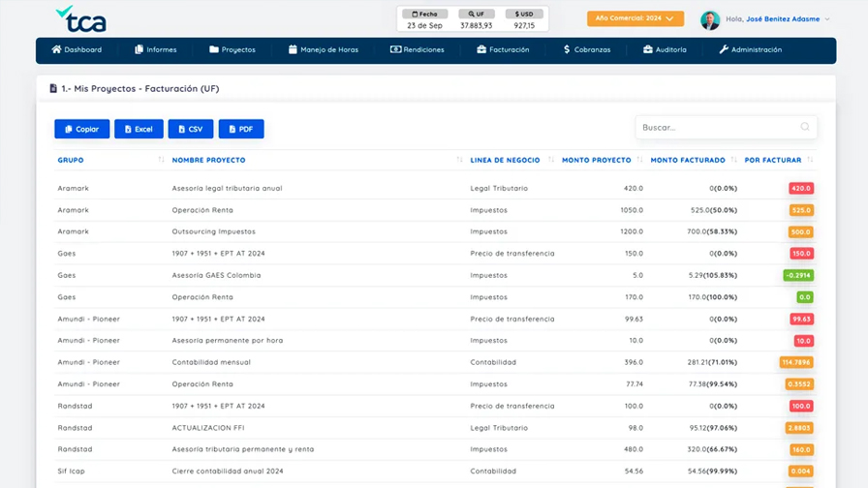Open the Informes menu

coord(155,49)
